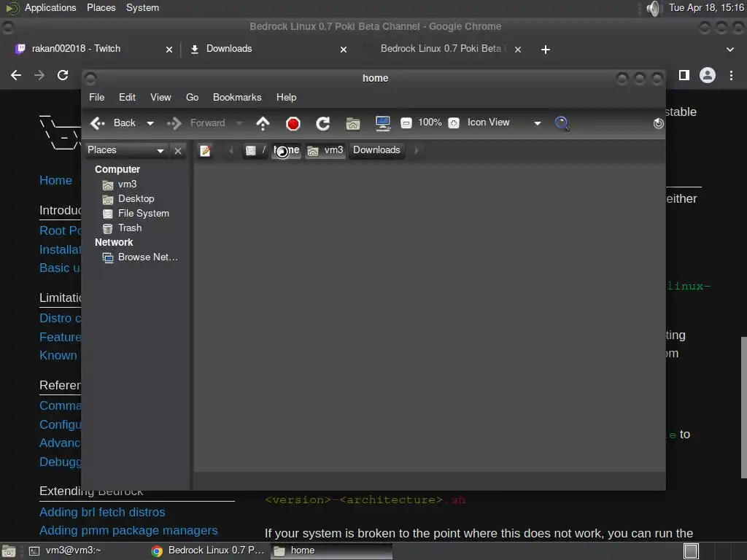Open the Bookmarks menu in file manager
The image size is (747, 560).
237,98
